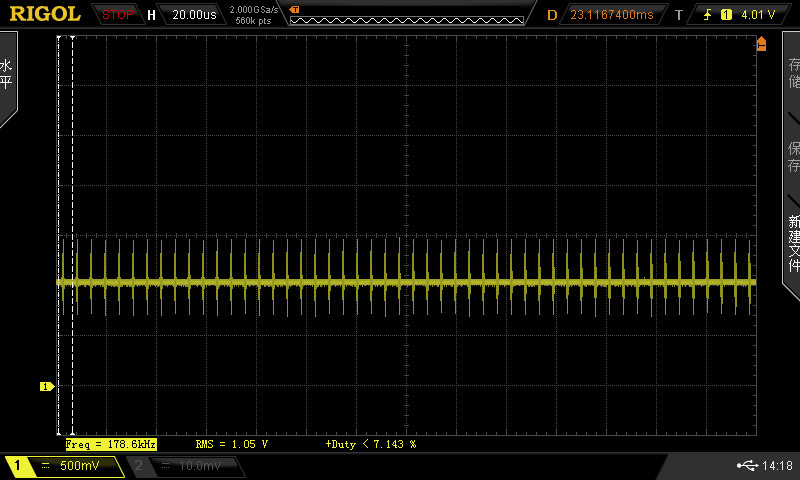Click the channel 1 ground reference marker

click(46, 387)
